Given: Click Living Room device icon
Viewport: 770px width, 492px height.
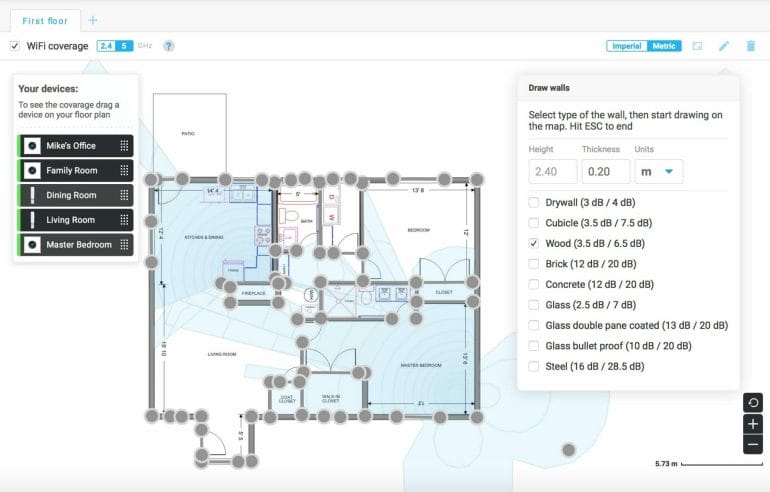Looking at the screenshot, I should click(32, 220).
